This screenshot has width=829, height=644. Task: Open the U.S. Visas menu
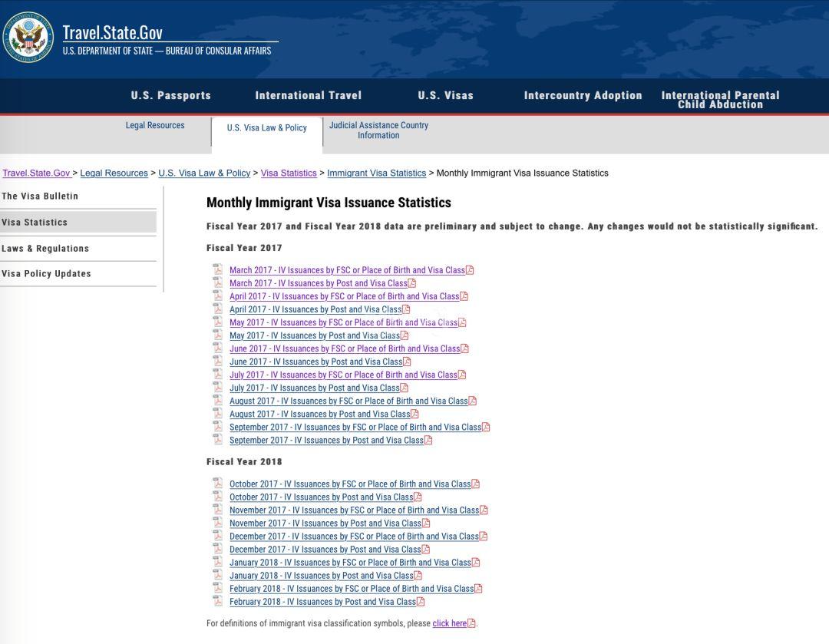(x=446, y=96)
